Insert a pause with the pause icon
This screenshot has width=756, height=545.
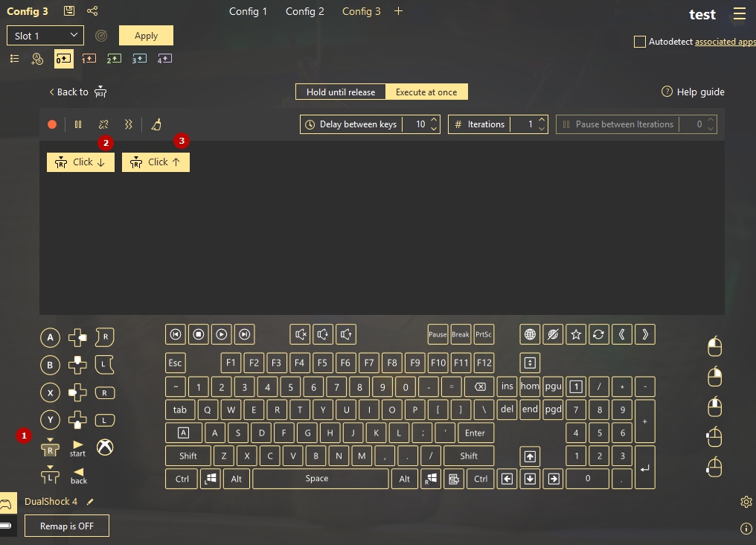coord(78,124)
